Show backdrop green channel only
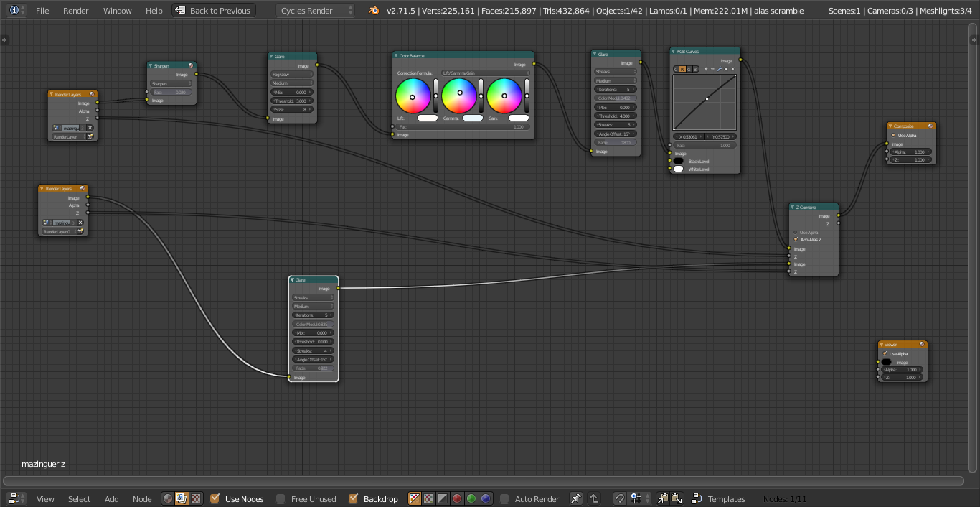980x507 pixels. (x=471, y=498)
